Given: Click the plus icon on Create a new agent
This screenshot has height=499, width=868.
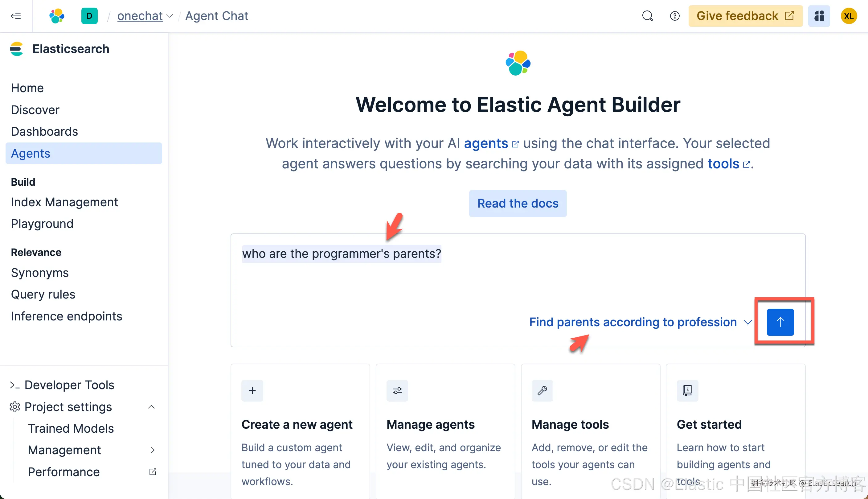Looking at the screenshot, I should 252,391.
